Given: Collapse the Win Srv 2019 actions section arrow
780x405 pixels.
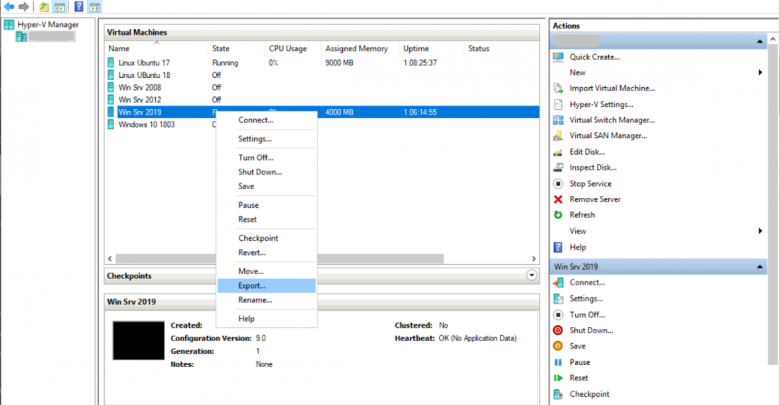Looking at the screenshot, I should (x=760, y=267).
